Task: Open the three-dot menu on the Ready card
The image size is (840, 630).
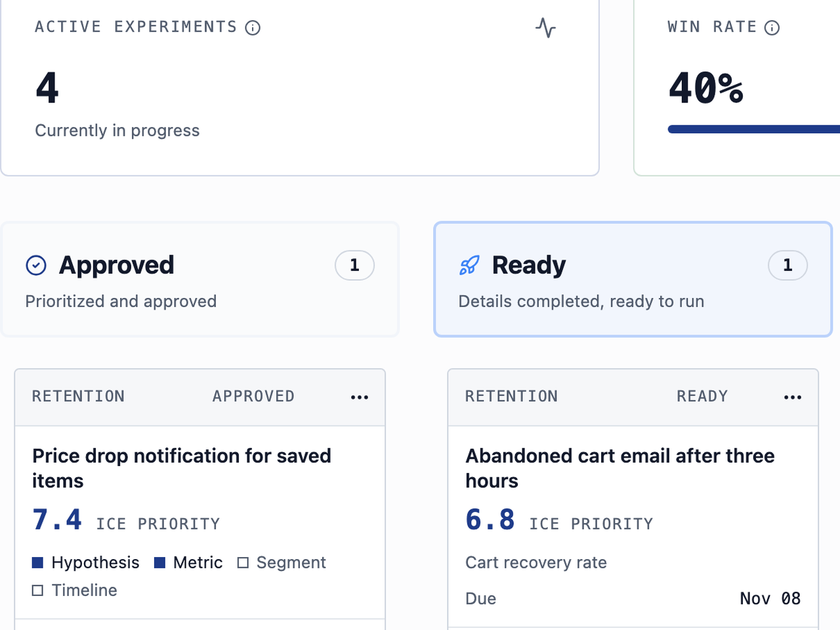Action: click(x=793, y=397)
